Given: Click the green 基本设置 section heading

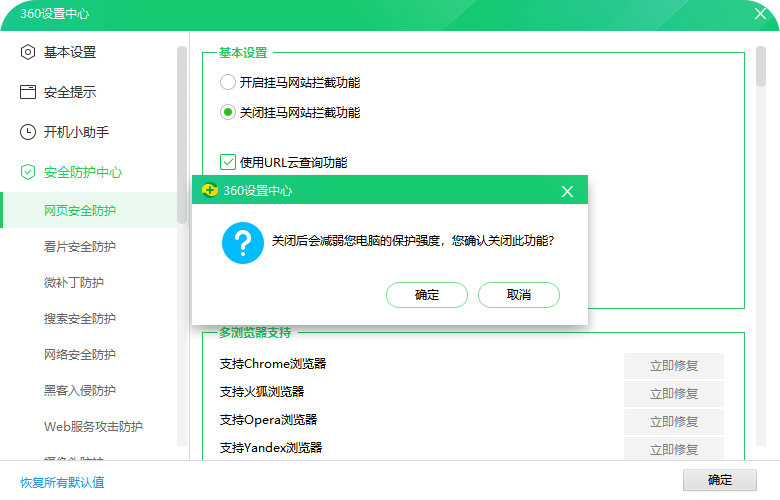Looking at the screenshot, I should coord(243,52).
